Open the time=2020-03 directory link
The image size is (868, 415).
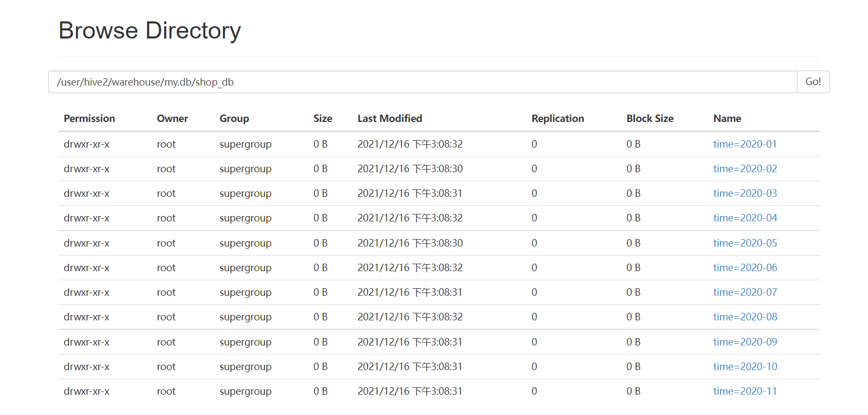(745, 193)
